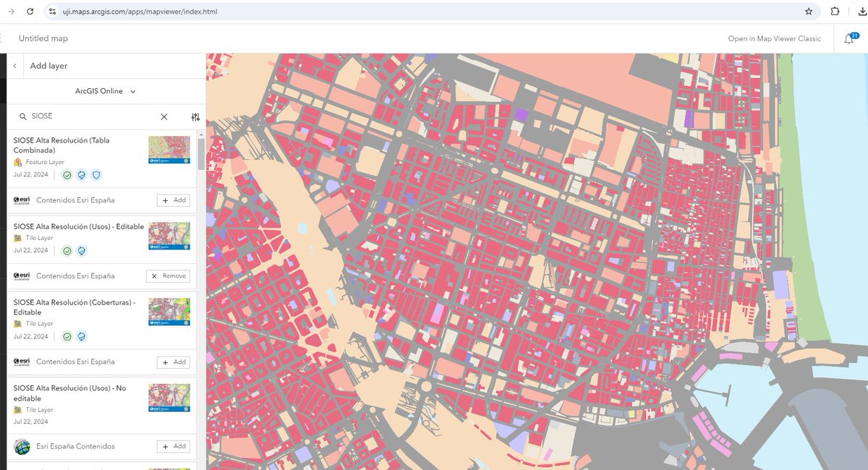Click Feature Layer icon of Tabla Combinada
The image size is (868, 470).
18,163
